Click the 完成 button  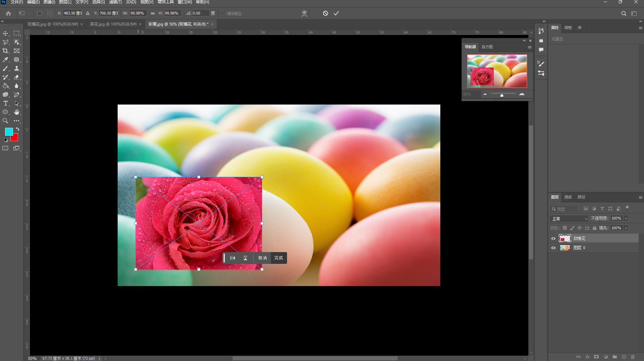tap(279, 258)
